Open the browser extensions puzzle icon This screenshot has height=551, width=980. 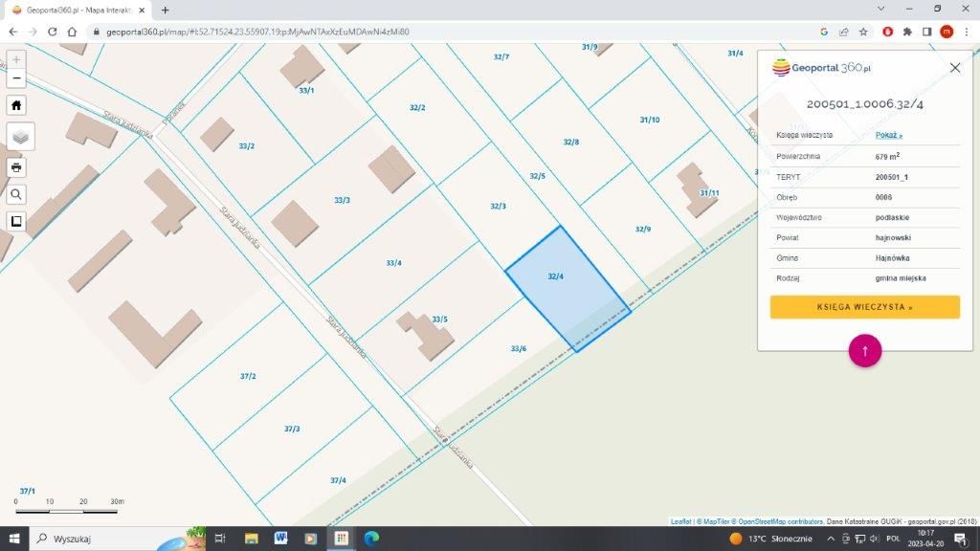pyautogui.click(x=906, y=32)
